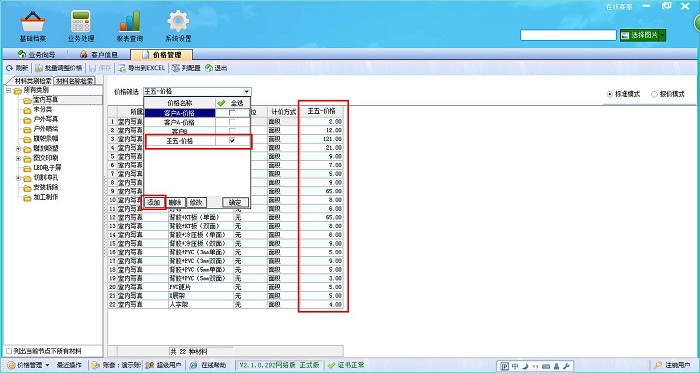Click the 所有类别 root folder icon
Viewport: 700px width, 373px height.
click(x=18, y=91)
